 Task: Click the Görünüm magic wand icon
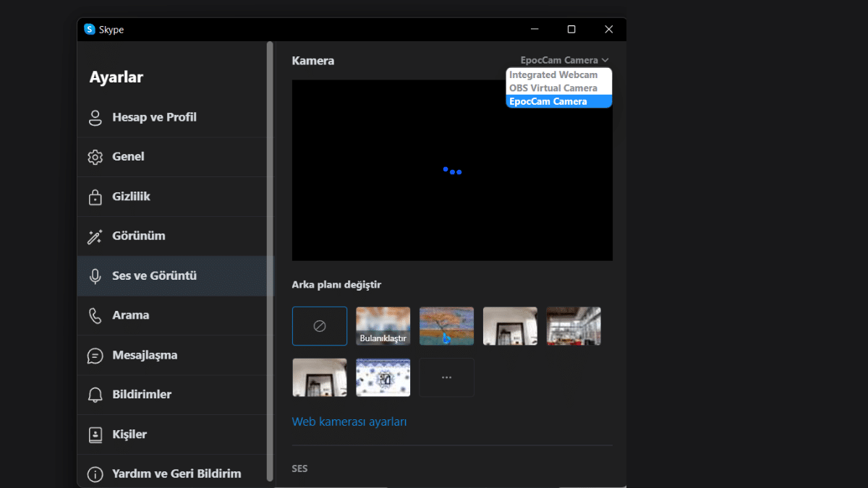pyautogui.click(x=95, y=236)
